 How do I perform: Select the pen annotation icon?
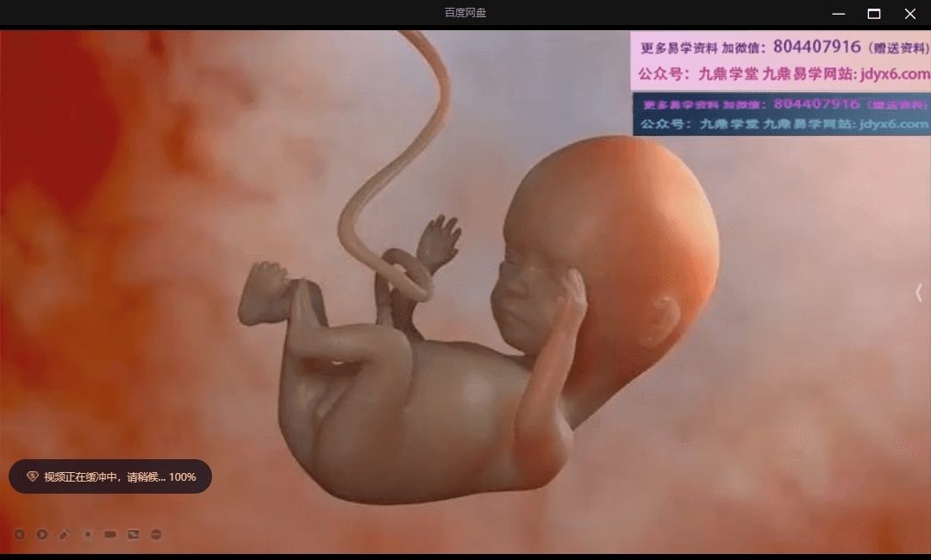[x=65, y=534]
